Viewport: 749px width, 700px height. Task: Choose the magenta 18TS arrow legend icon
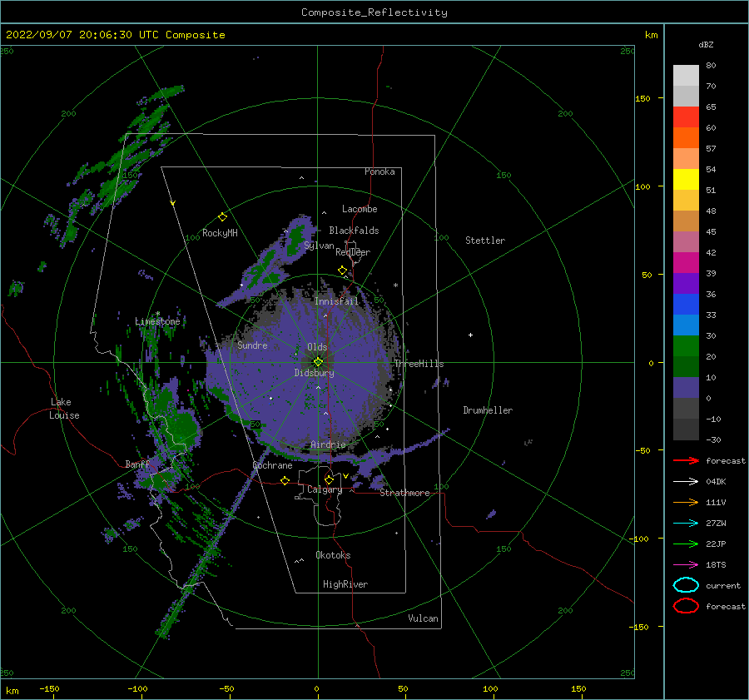tap(686, 565)
